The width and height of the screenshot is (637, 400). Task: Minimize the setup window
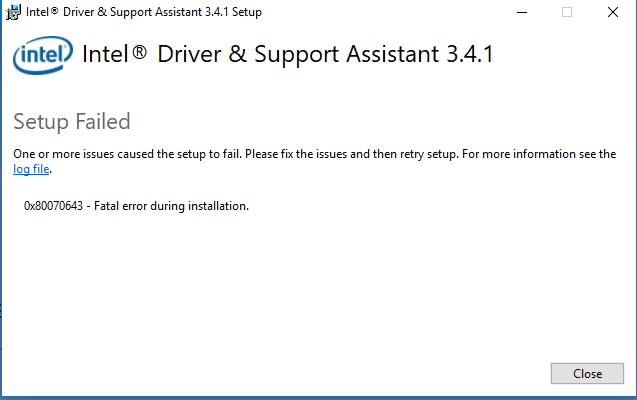point(522,12)
